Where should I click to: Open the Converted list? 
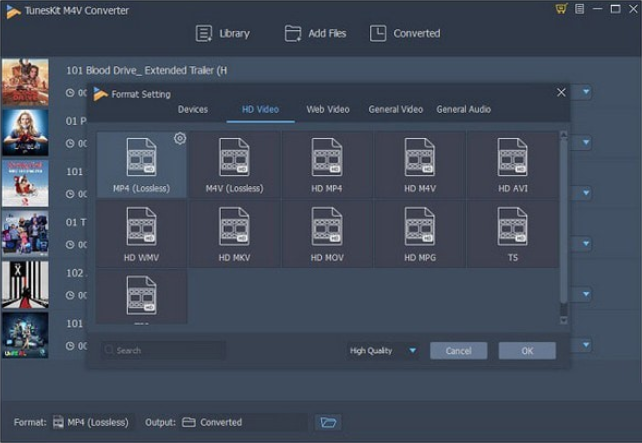click(405, 34)
